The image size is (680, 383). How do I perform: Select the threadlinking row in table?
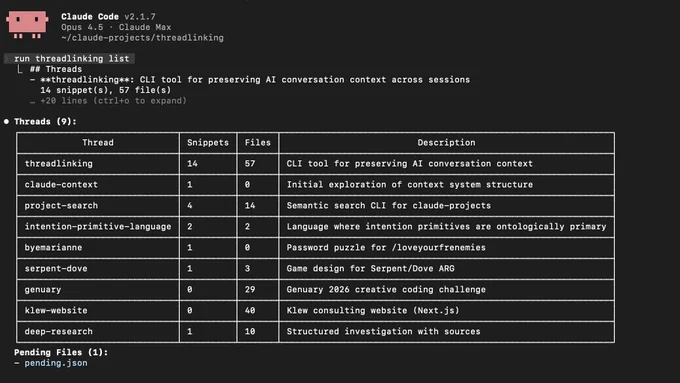[315, 164]
